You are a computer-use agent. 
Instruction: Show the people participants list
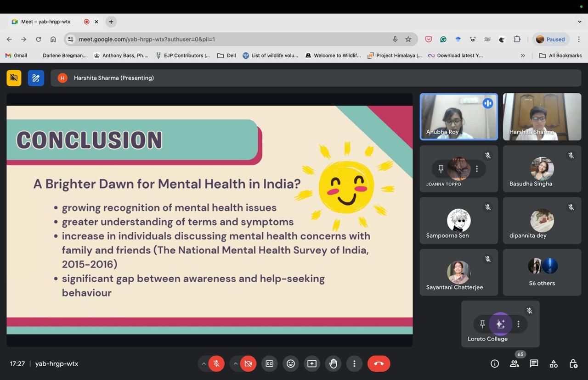[x=514, y=363]
